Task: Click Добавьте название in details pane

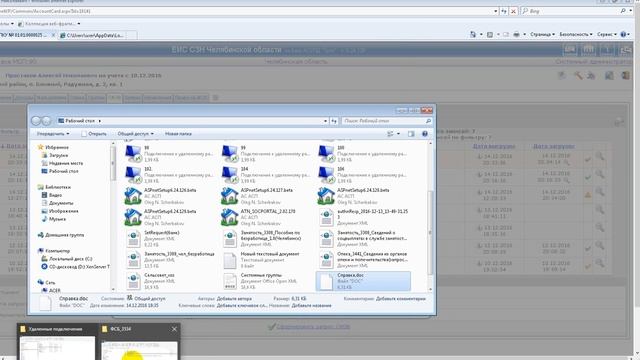Action: tap(311, 305)
